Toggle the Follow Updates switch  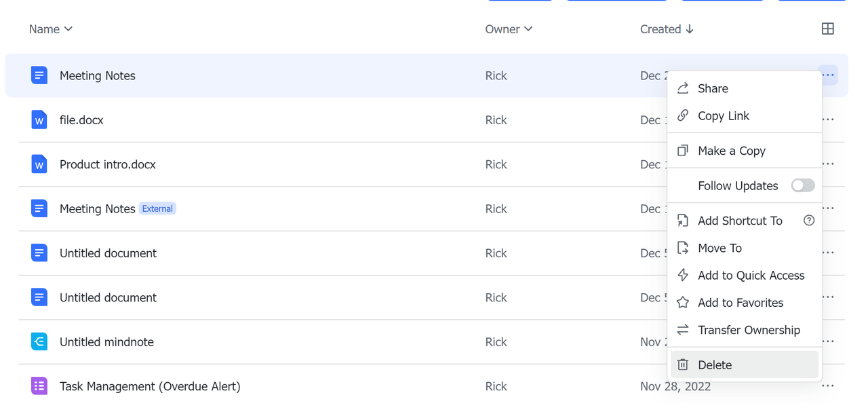802,186
